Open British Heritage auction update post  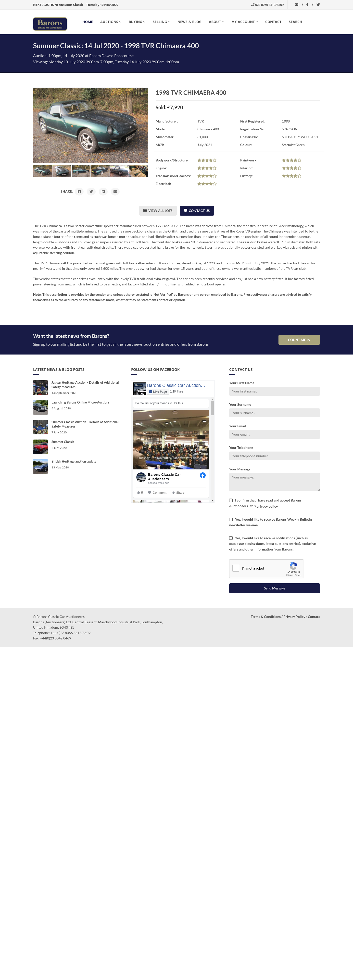pos(74,462)
